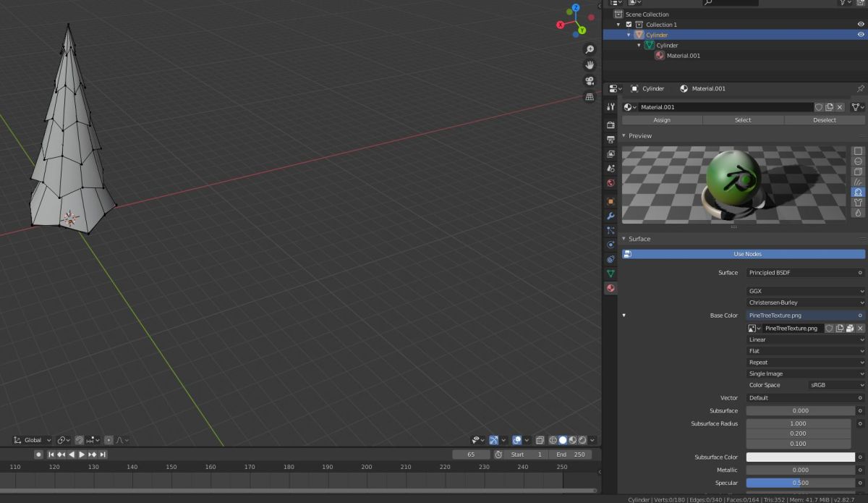
Task: Open the Scene properties tab
Action: (x=610, y=169)
